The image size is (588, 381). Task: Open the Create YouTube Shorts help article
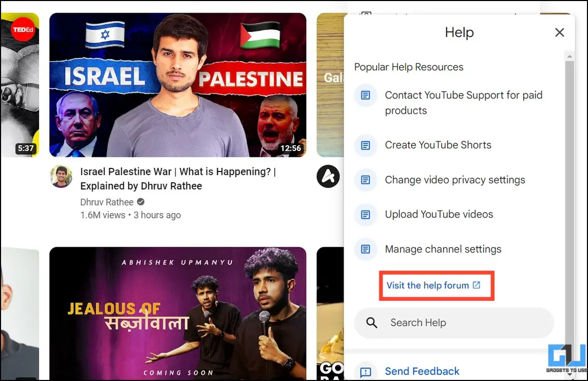click(438, 145)
